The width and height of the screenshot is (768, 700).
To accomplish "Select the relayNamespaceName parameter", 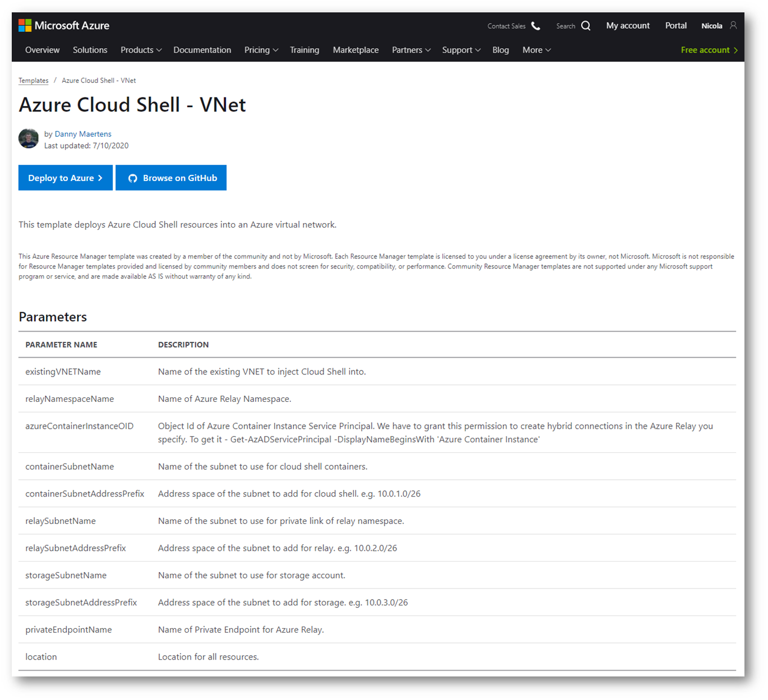I will click(70, 399).
